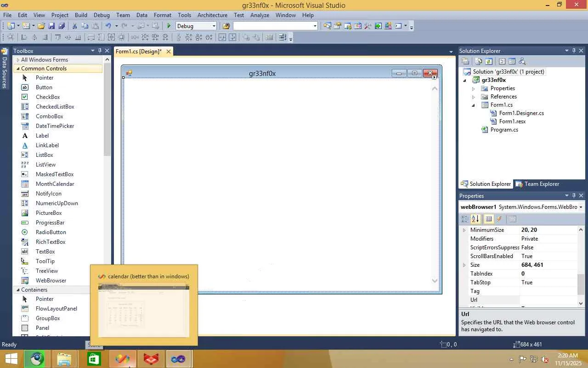Open the Debug configuration dropdown
Image resolution: width=588 pixels, height=368 pixels.
214,26
